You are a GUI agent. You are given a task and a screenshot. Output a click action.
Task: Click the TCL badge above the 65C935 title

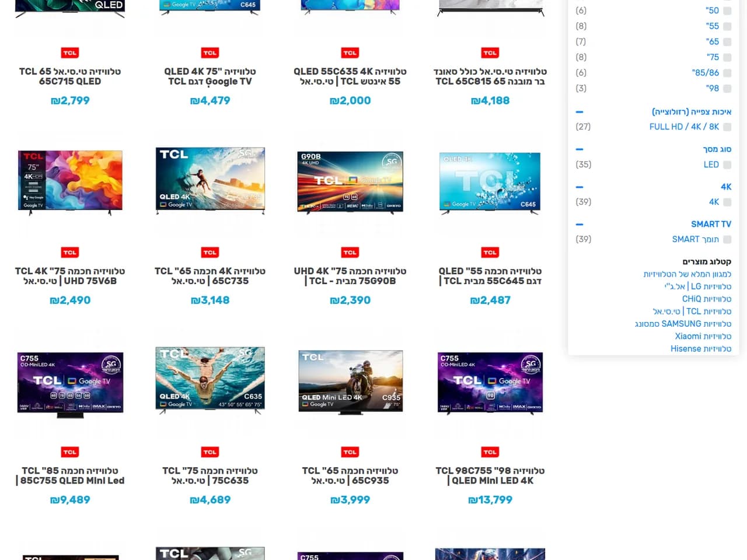tap(350, 452)
